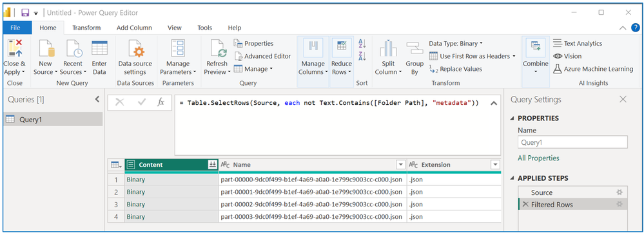Screen dimensions: 644x233
Task: Open Source step settings gear
Action: coord(620,192)
